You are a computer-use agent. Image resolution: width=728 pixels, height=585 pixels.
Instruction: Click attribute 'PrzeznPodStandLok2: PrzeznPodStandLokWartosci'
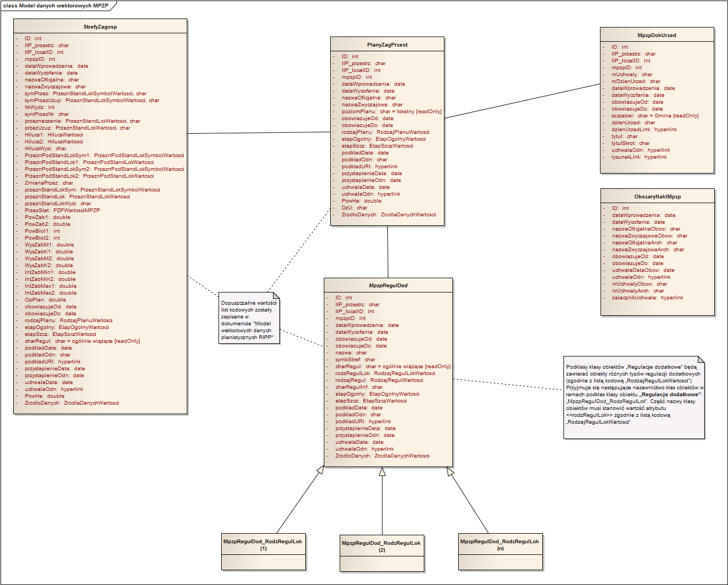tap(89, 176)
